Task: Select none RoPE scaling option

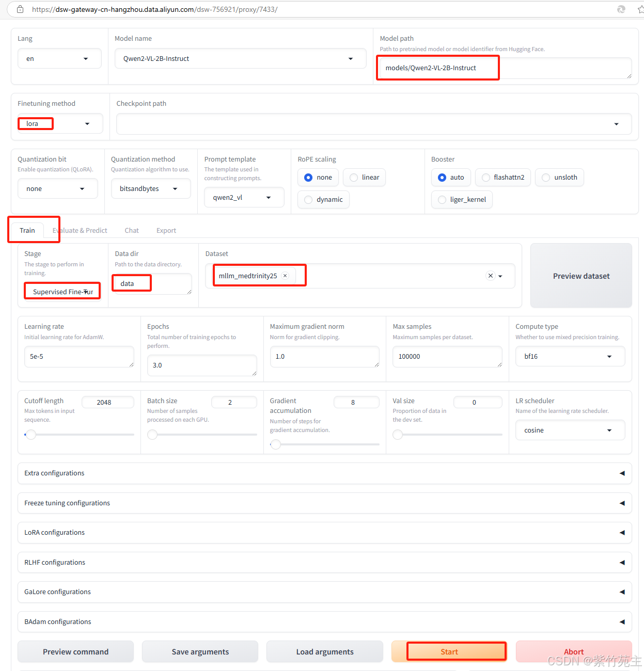Action: [318, 178]
